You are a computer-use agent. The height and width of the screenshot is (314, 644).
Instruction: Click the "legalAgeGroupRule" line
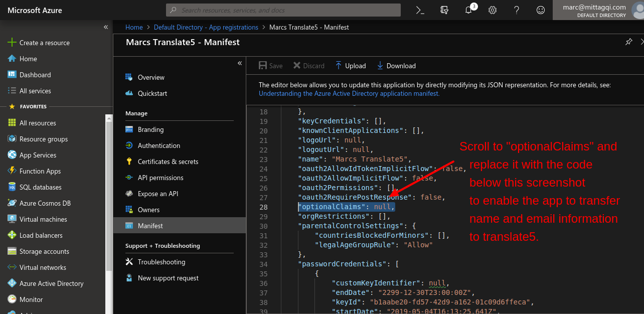pyautogui.click(x=373, y=245)
